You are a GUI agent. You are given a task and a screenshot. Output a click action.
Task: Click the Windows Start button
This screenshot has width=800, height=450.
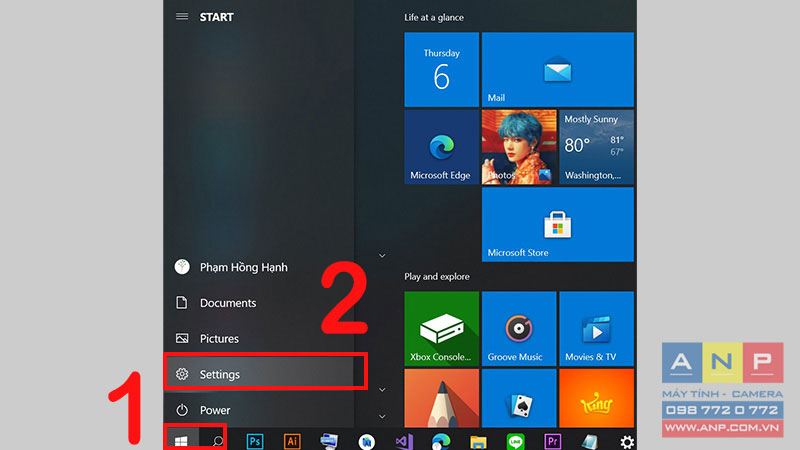click(x=181, y=441)
